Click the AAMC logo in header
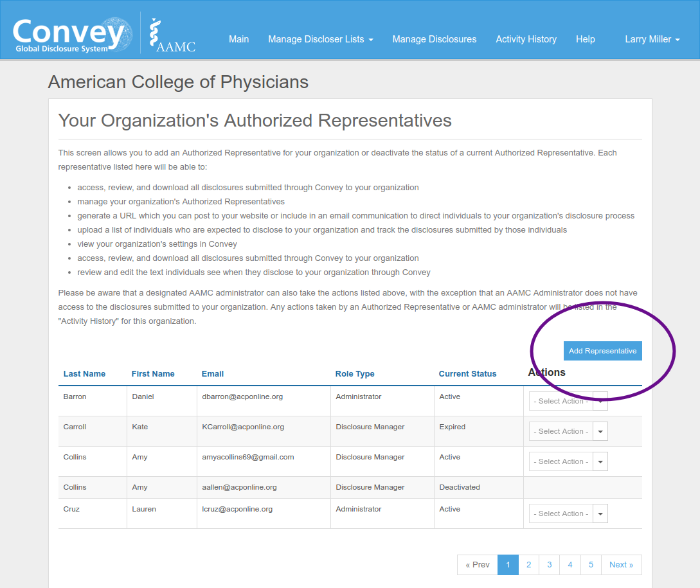This screenshot has height=588, width=700. point(172,35)
